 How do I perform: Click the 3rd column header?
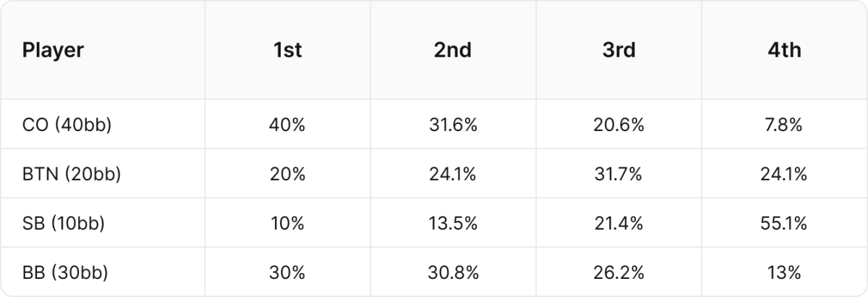coord(619,50)
